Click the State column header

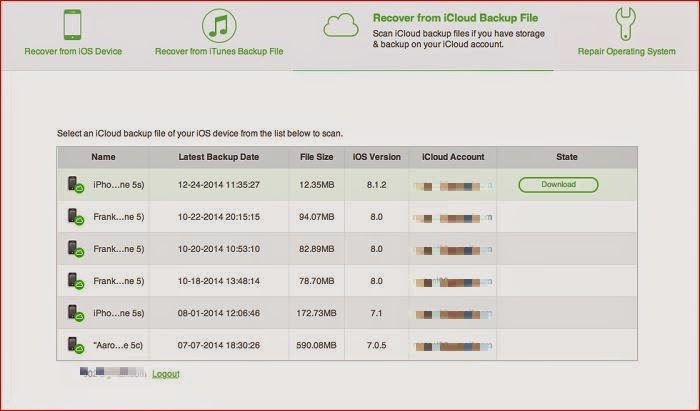pyautogui.click(x=567, y=157)
